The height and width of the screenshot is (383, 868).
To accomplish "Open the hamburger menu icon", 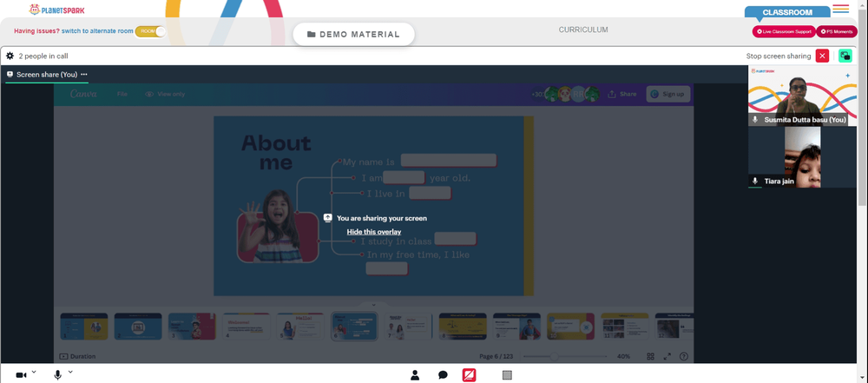I will [840, 9].
